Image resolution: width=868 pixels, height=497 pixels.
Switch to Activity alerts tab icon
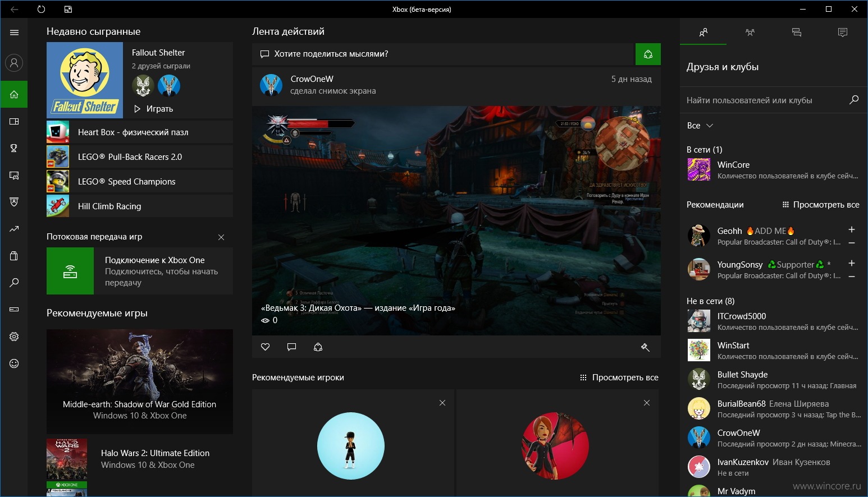pyautogui.click(x=842, y=33)
